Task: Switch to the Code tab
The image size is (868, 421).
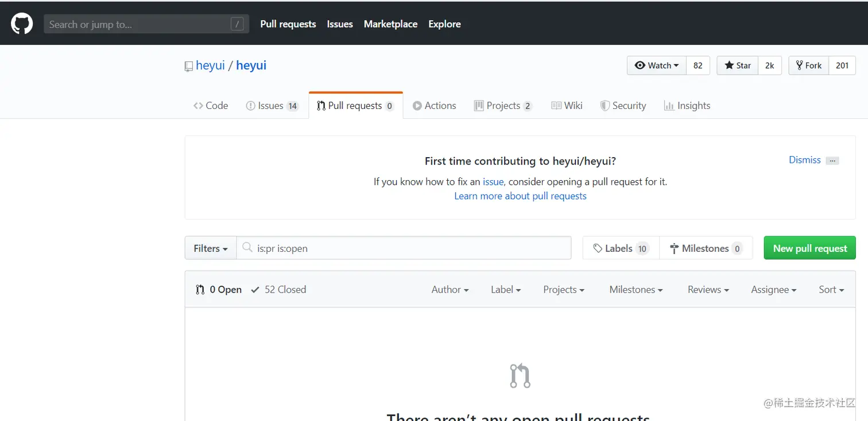Action: coord(211,106)
